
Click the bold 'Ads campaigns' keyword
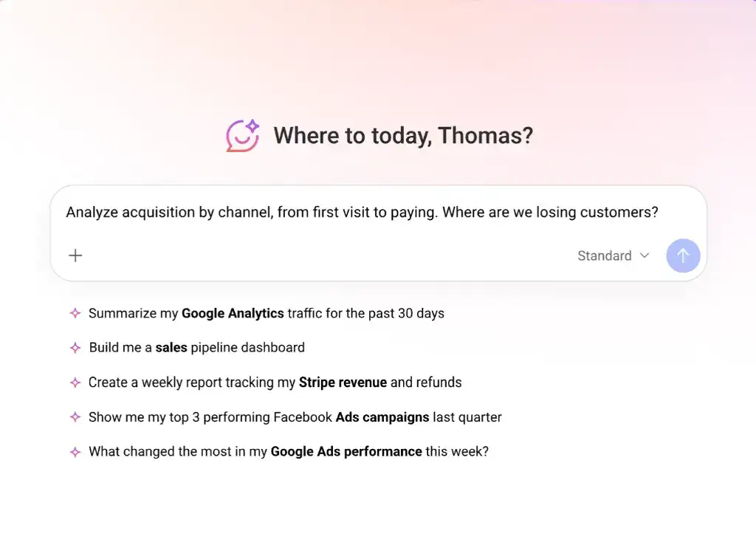(x=382, y=417)
